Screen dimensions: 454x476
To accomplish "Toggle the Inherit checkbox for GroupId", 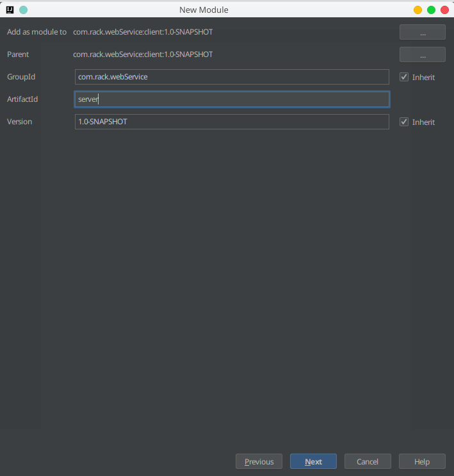I will tap(404, 77).
